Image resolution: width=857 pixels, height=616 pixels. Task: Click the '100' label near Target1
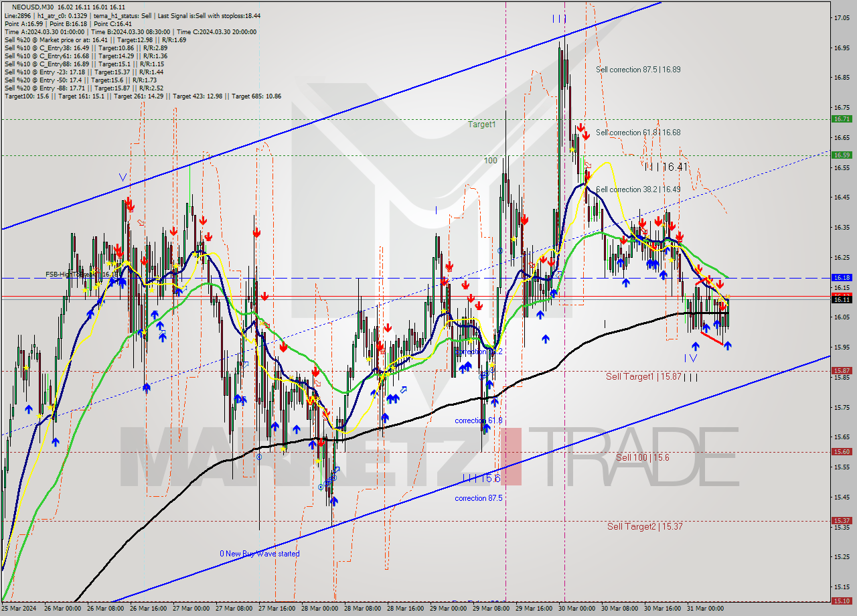coord(491,161)
